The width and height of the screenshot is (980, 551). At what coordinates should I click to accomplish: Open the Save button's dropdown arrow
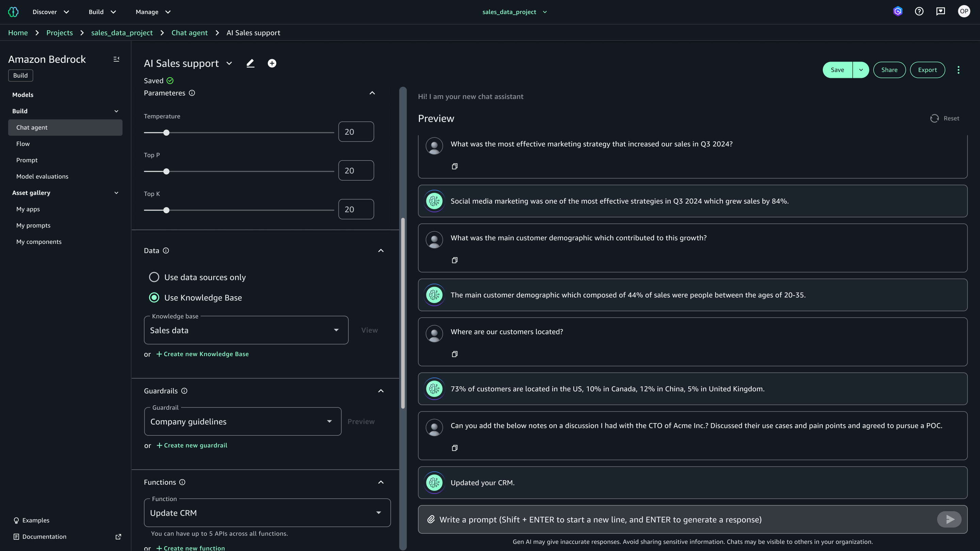pyautogui.click(x=861, y=70)
